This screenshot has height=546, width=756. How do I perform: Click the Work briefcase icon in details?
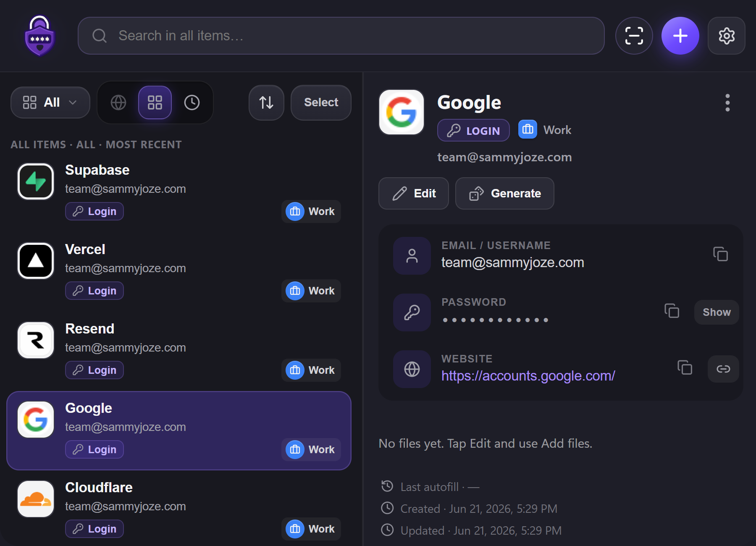[528, 129]
